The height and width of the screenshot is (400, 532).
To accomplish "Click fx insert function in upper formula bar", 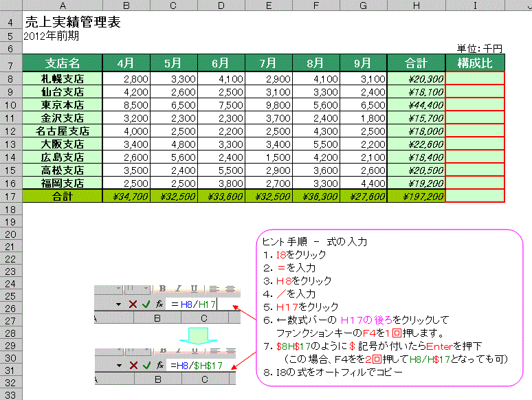I will (159, 304).
